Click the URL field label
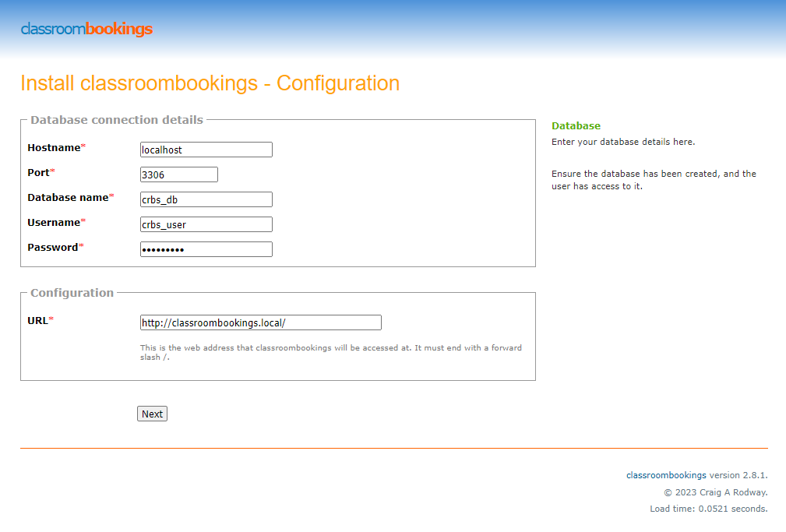 (37, 321)
